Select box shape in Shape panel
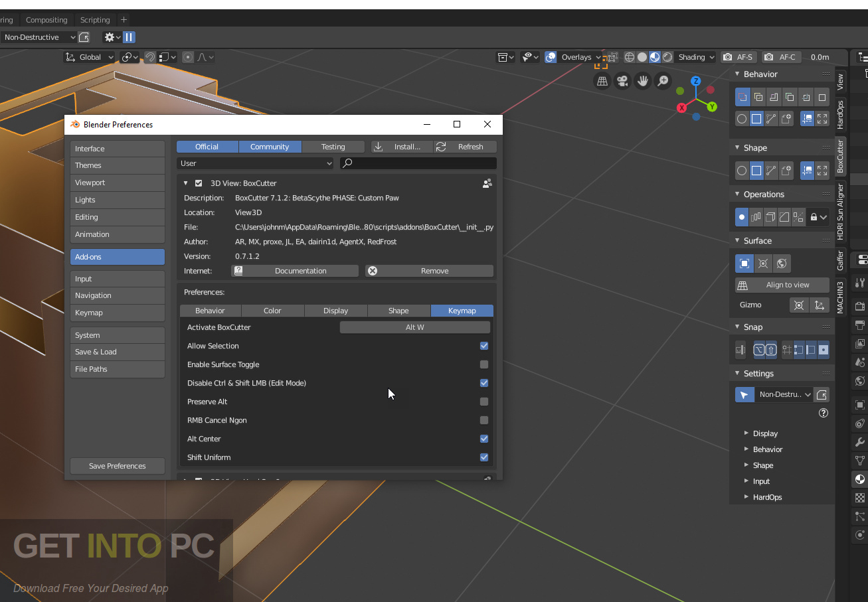Image resolution: width=868 pixels, height=602 pixels. click(756, 171)
